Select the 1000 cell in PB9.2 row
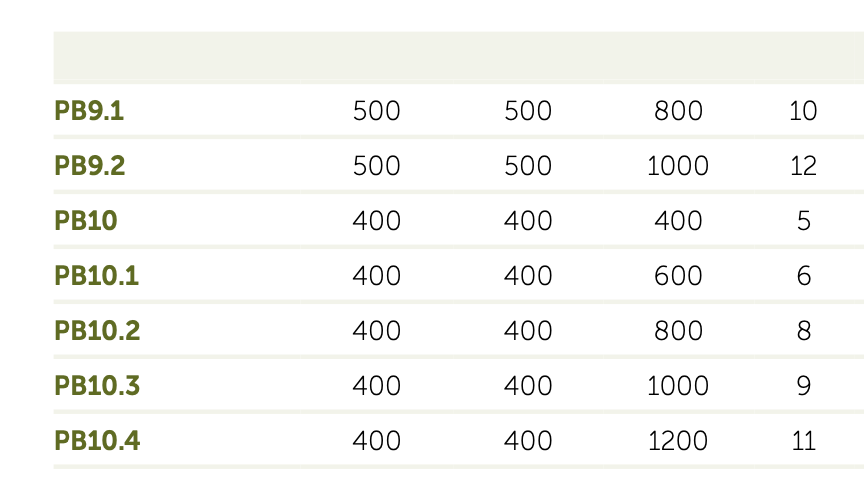This screenshot has width=864, height=504. pyautogui.click(x=678, y=165)
